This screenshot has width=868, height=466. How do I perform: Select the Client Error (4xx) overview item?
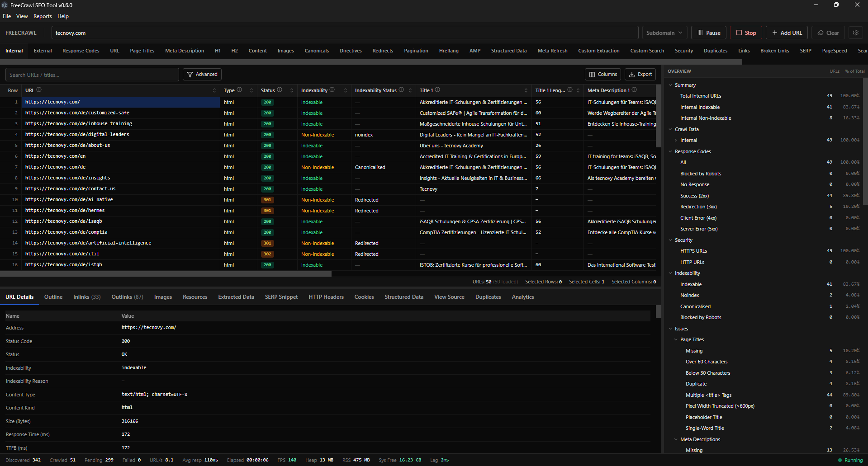pos(698,218)
